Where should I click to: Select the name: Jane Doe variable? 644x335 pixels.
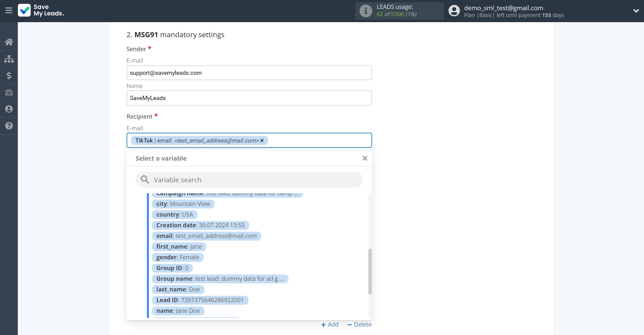tap(178, 311)
